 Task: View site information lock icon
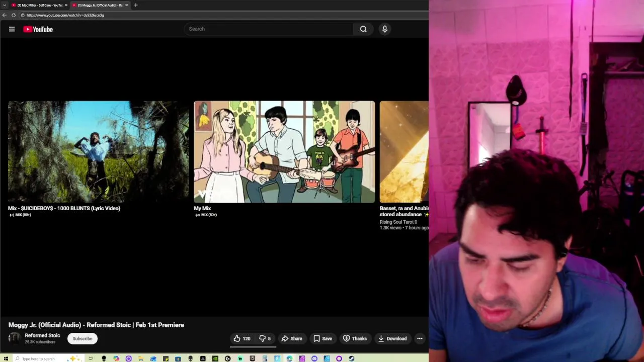[23, 15]
